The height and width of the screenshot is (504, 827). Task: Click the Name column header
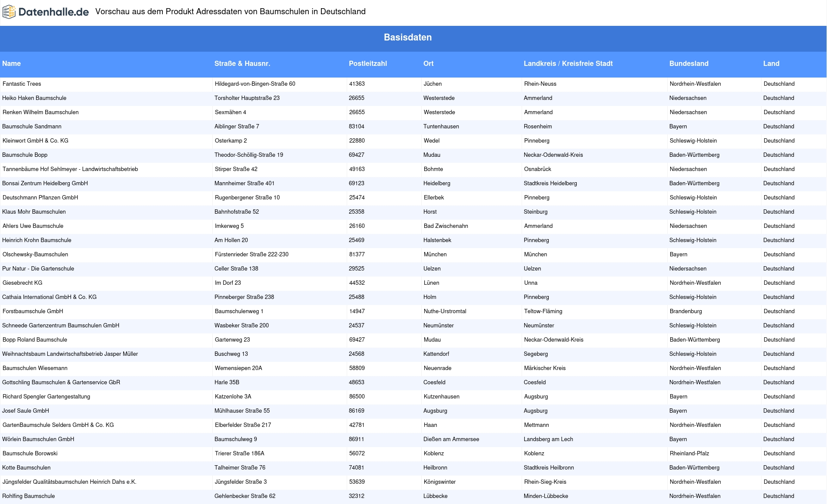point(12,64)
